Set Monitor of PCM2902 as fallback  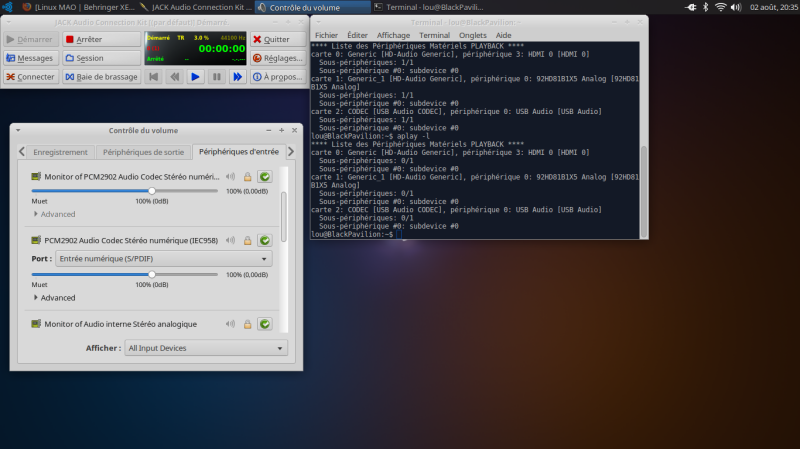click(x=264, y=177)
